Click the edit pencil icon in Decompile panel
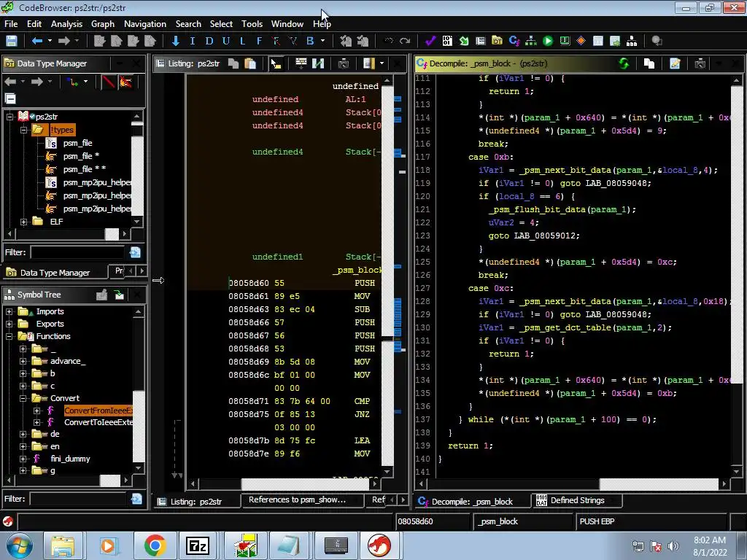Image resolution: width=747 pixels, height=560 pixels. tap(675, 63)
